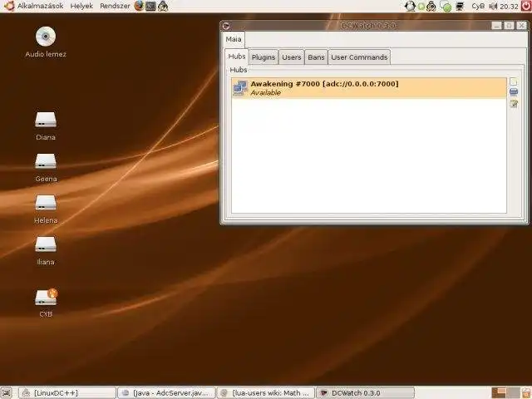Click the network monitor tray icon
The height and width of the screenshot is (399, 532).
460,6
